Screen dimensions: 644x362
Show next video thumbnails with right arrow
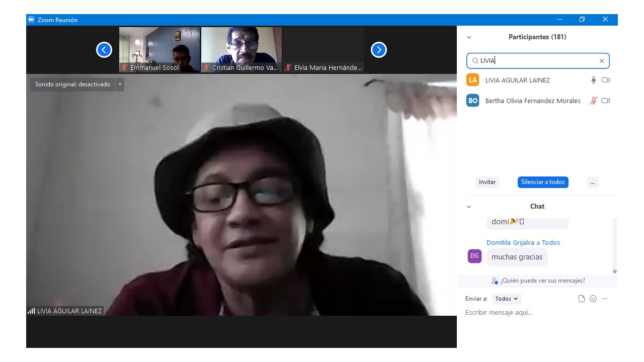[x=379, y=50]
